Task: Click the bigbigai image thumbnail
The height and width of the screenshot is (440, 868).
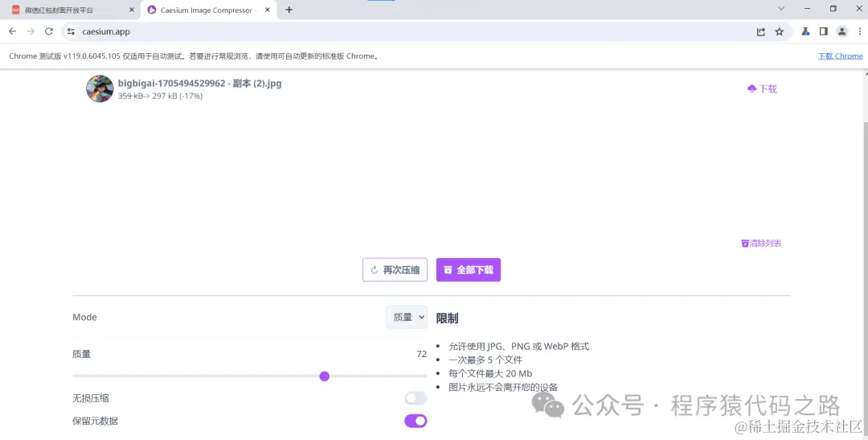Action: point(100,88)
